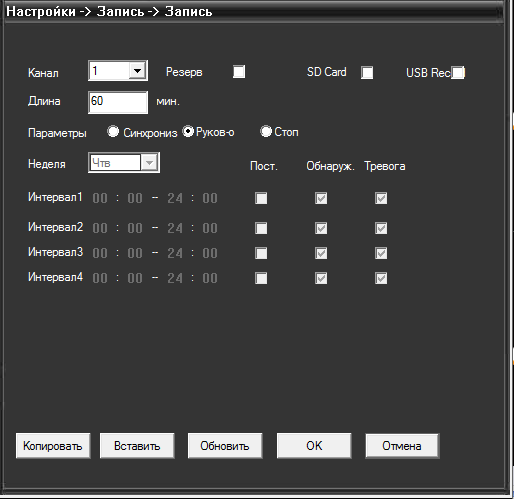Click the Копировать button

pyautogui.click(x=53, y=446)
